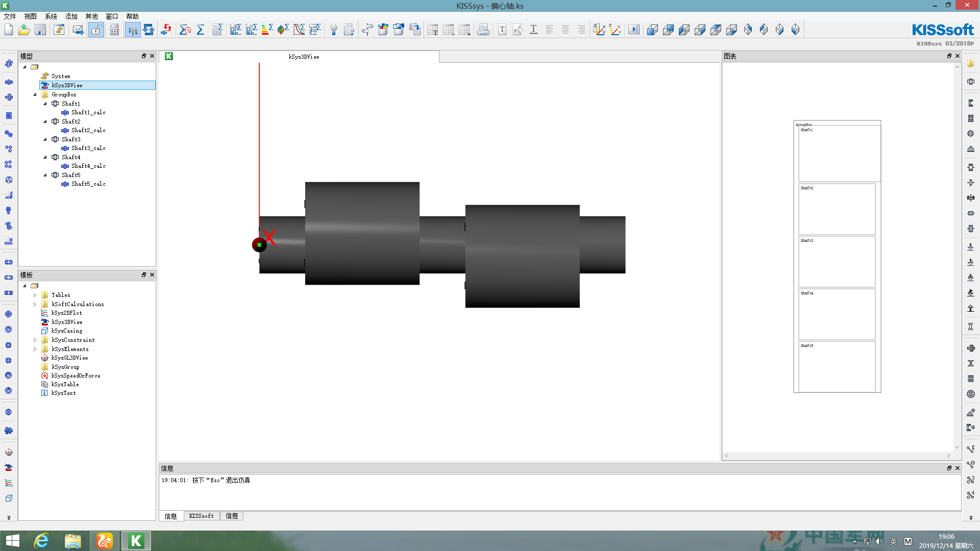Open the 帮助 menu
The image size is (980, 551).
133,16
